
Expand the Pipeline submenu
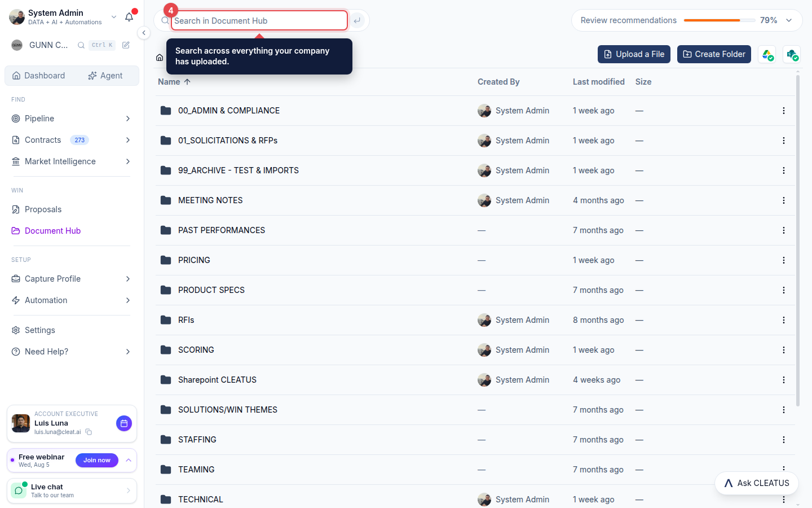128,119
